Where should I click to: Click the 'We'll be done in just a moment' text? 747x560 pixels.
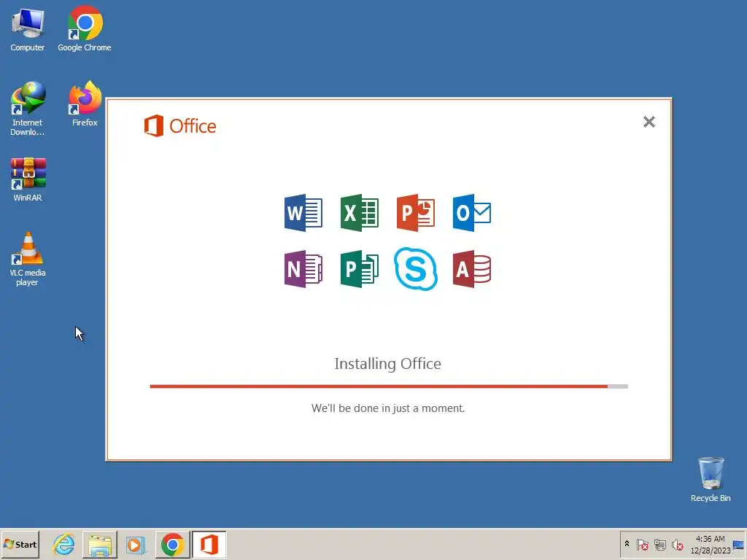coord(388,408)
